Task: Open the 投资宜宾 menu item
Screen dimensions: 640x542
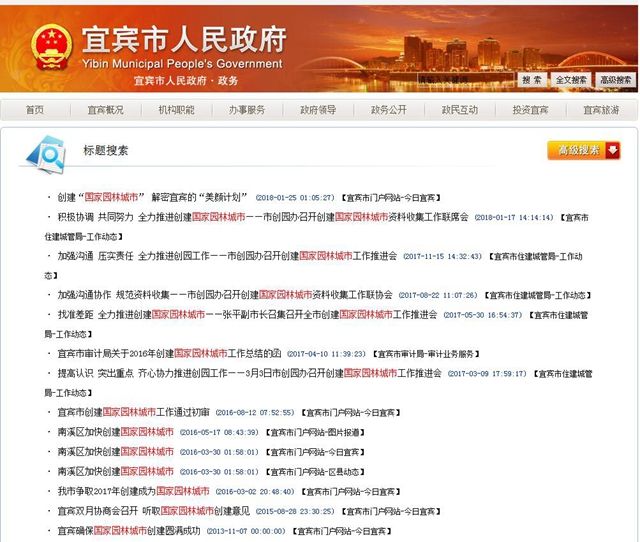Action: tap(530, 110)
